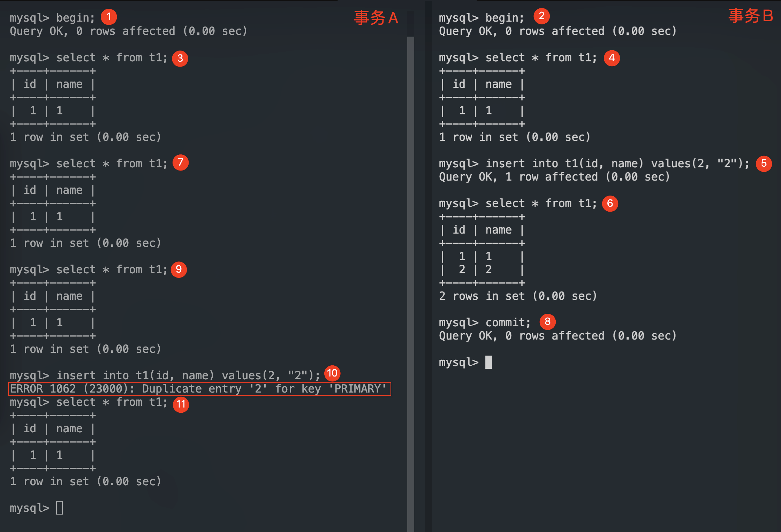Click red step marker 10 after insert
Viewport: 781px width, 532px height.
click(x=332, y=373)
